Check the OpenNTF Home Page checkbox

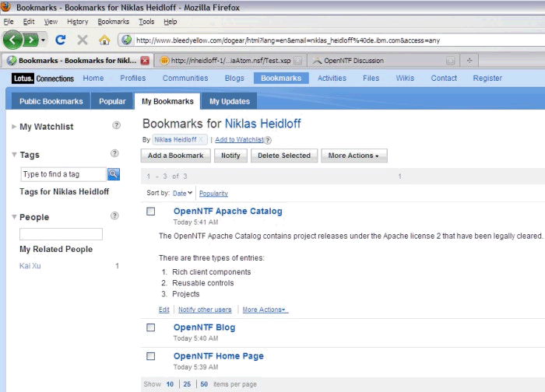[151, 356]
